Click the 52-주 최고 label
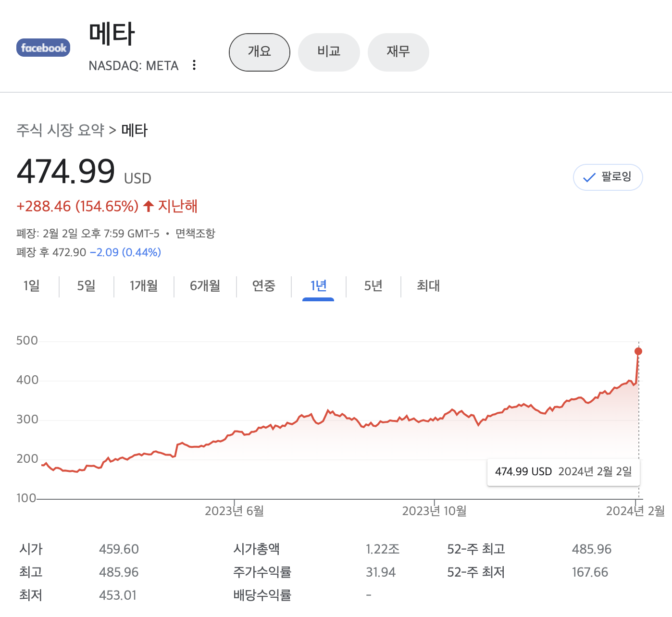The image size is (672, 617). pyautogui.click(x=476, y=549)
